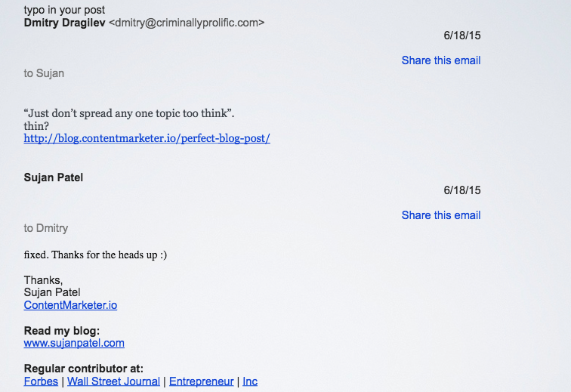Open the ContentMarketer.io signature link
This screenshot has height=392, width=571.
tap(70, 305)
